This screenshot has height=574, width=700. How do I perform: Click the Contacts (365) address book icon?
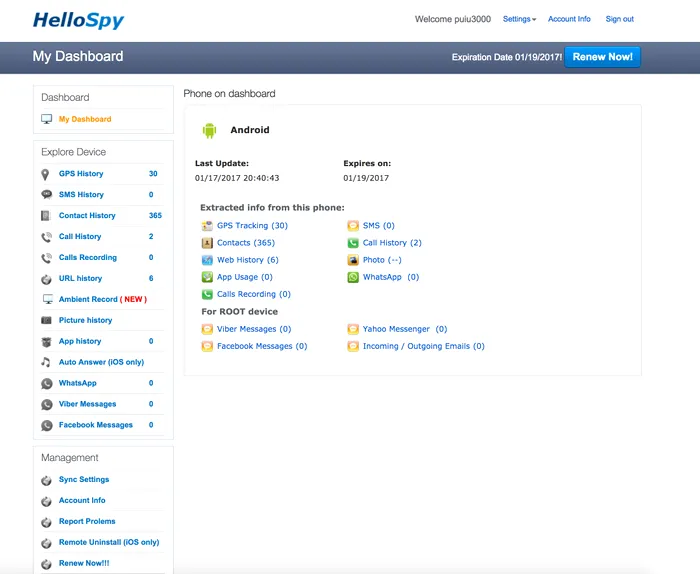207,243
